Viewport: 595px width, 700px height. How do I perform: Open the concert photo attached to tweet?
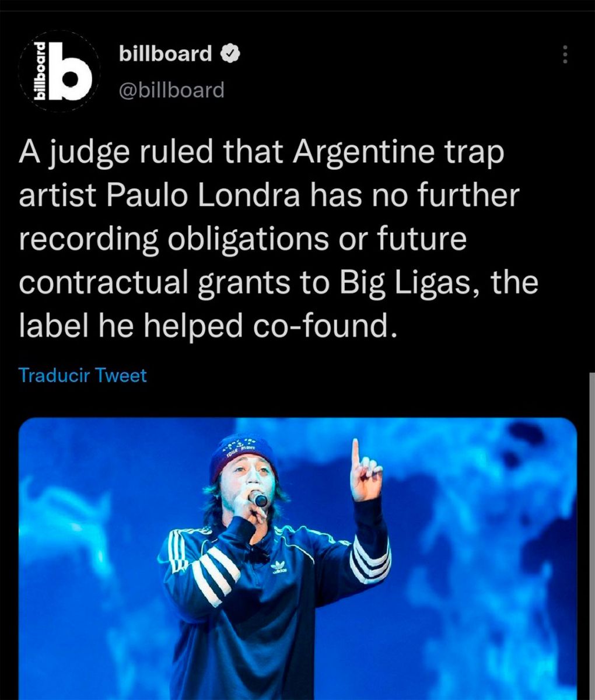(297, 559)
